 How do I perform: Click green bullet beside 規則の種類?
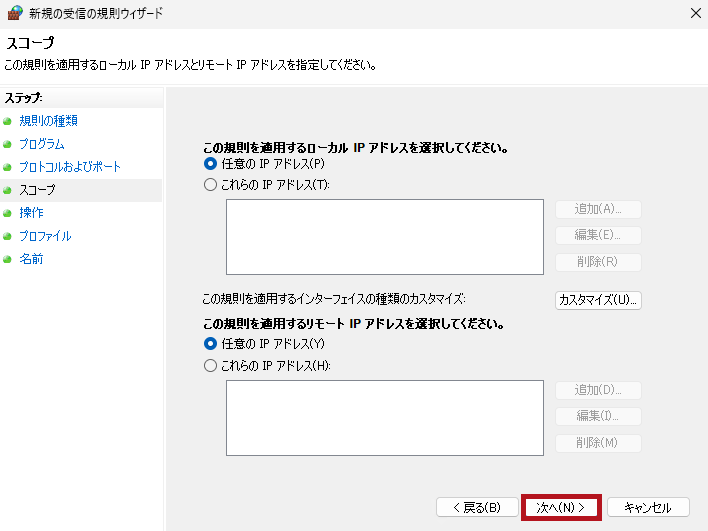7,121
